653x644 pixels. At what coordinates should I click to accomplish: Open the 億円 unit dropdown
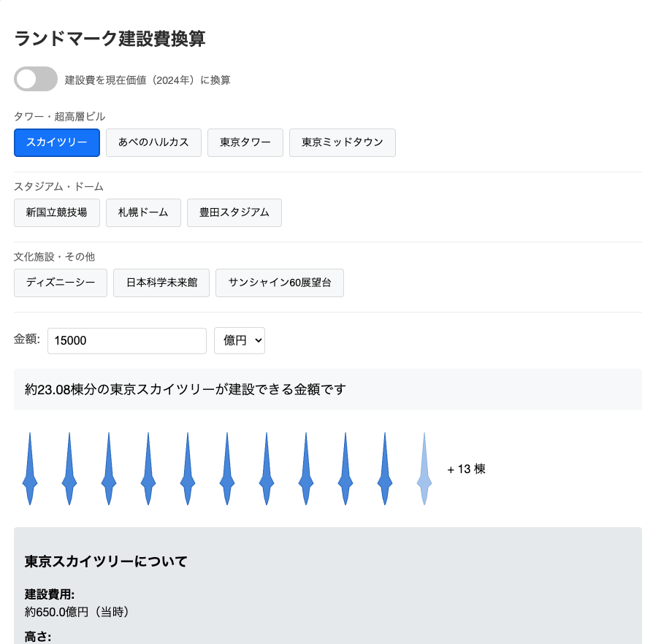240,341
